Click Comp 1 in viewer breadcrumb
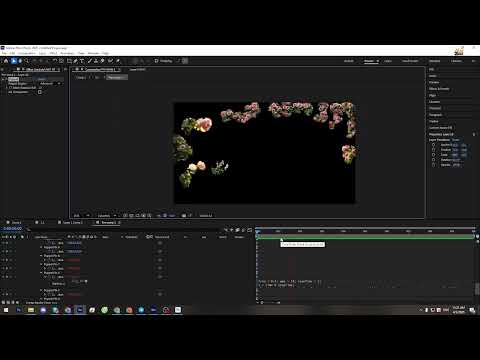Screen dimensions: 480x360 tap(81, 77)
